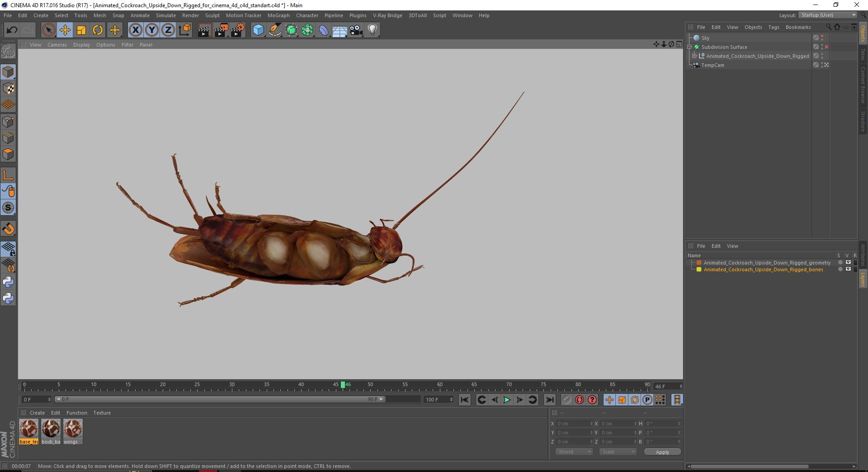Image resolution: width=868 pixels, height=472 pixels.
Task: Toggle Subdivision Surface enable red X
Action: [826, 47]
